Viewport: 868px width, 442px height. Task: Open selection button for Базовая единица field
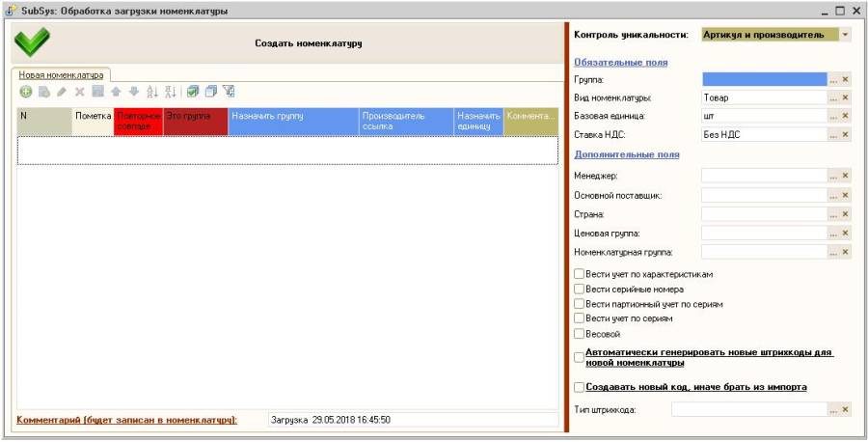pos(833,116)
